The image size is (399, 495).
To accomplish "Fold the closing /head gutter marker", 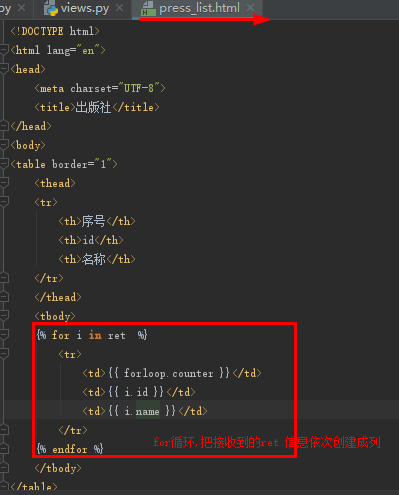I will (4, 126).
